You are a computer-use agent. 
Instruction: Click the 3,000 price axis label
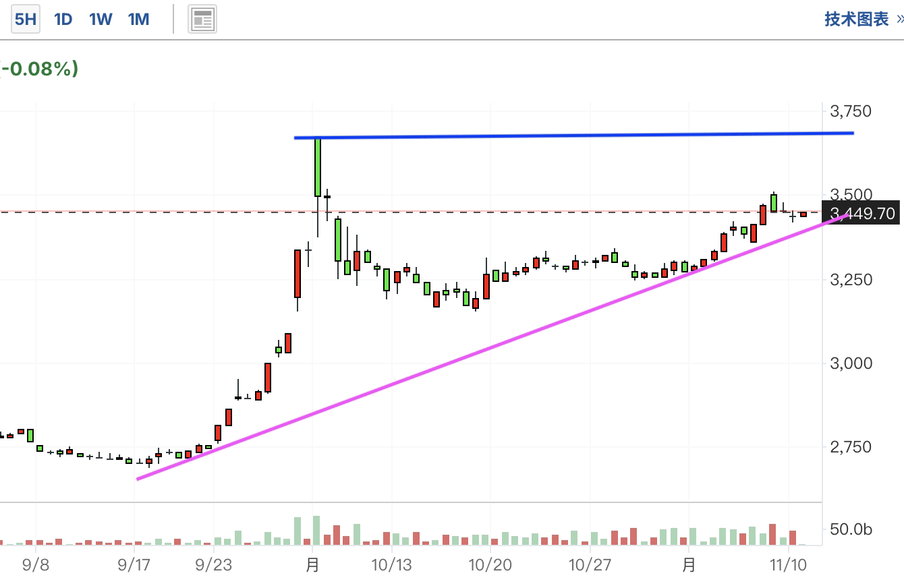tap(851, 363)
